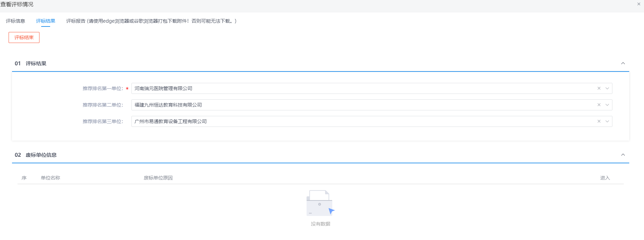644x240 pixels.
Task: Close the 查看评标情况 dialog
Action: point(639,4)
